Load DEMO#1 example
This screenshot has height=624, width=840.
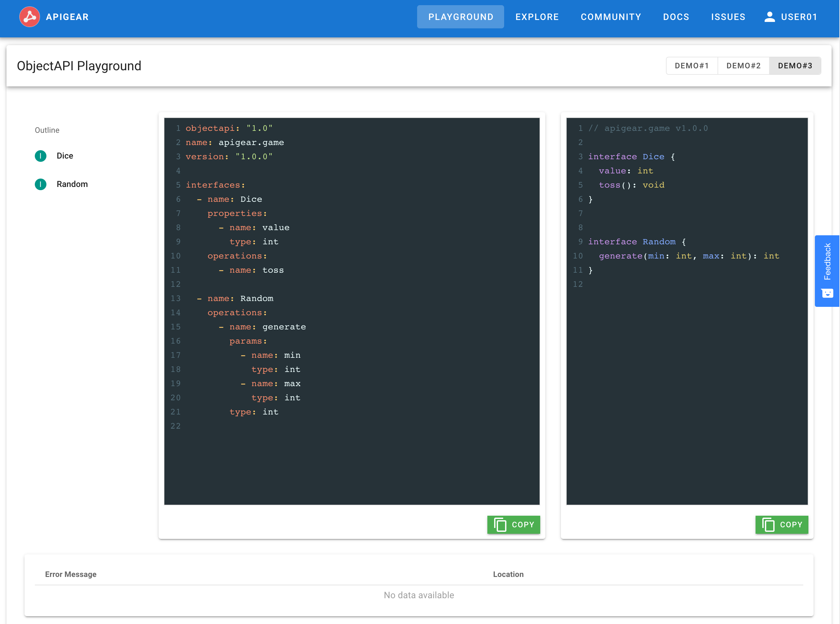tap(691, 66)
